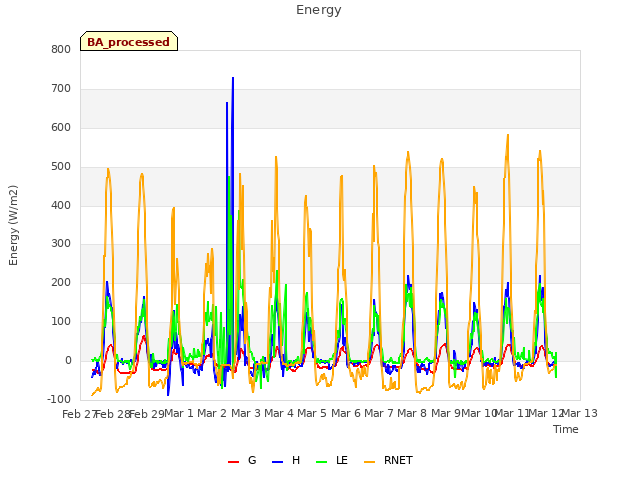Click the highest orange RNET peak on Mar 11
This screenshot has height=480, width=640.
click(508, 135)
